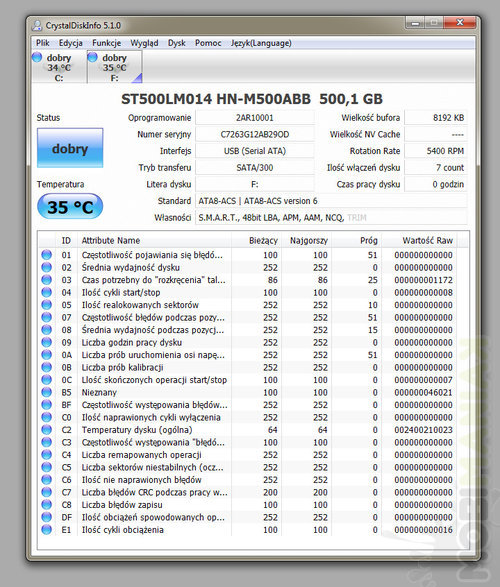The height and width of the screenshot is (587, 500).
Task: Click blue status icon for attribute C4
Action: [47, 454]
